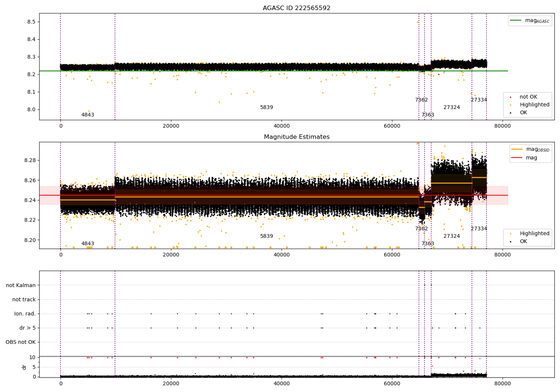Click the 8.1 y-axis tick label

point(31,92)
